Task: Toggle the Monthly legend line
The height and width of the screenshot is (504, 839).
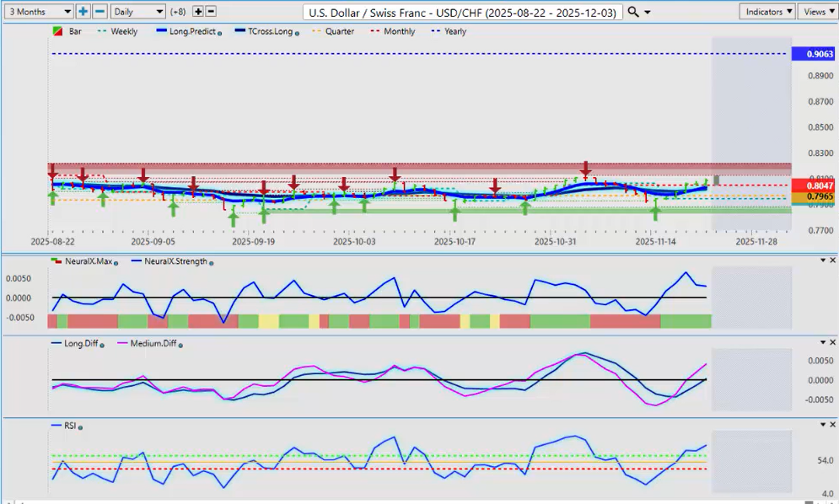Action: (395, 32)
